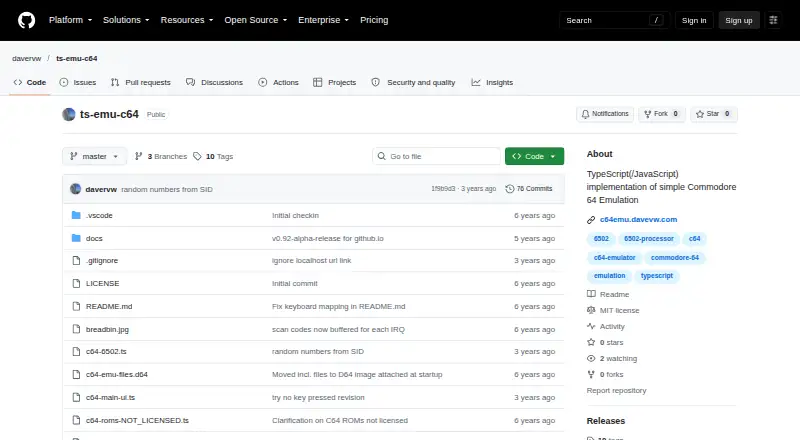Open the docs folder

coord(94,238)
